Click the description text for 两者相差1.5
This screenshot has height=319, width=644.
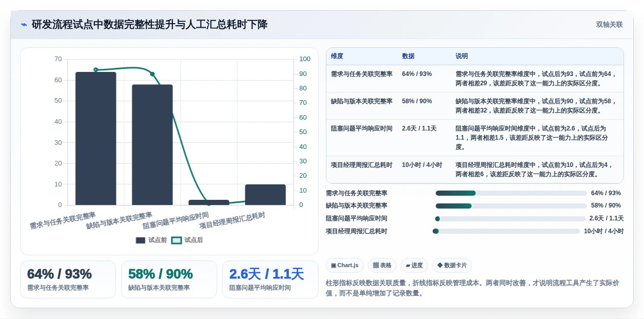click(x=532, y=138)
